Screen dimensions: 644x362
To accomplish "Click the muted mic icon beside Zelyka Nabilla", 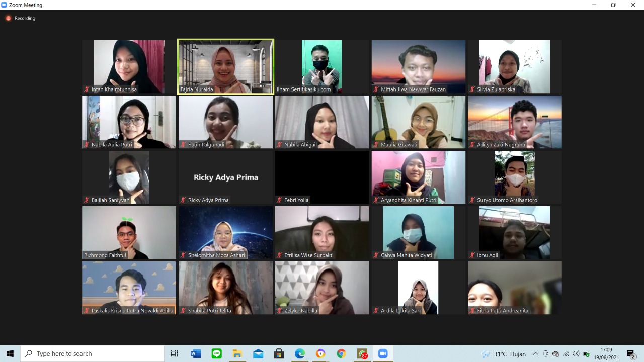I will click(x=280, y=311).
